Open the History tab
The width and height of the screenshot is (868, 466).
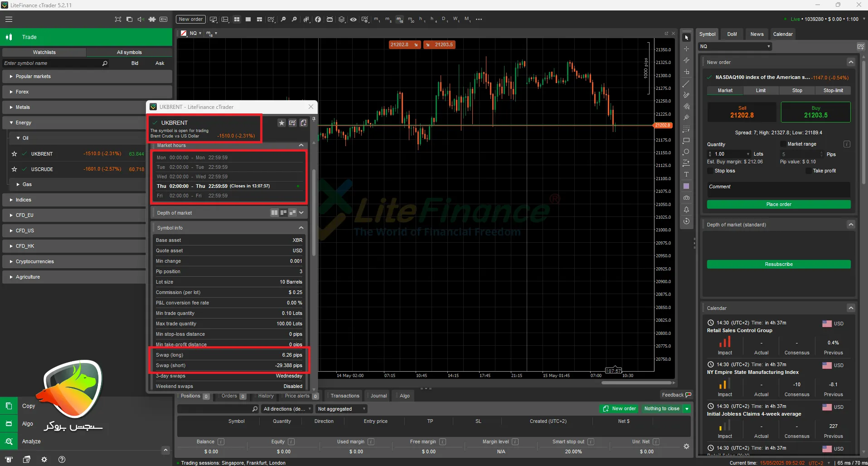coord(266,396)
